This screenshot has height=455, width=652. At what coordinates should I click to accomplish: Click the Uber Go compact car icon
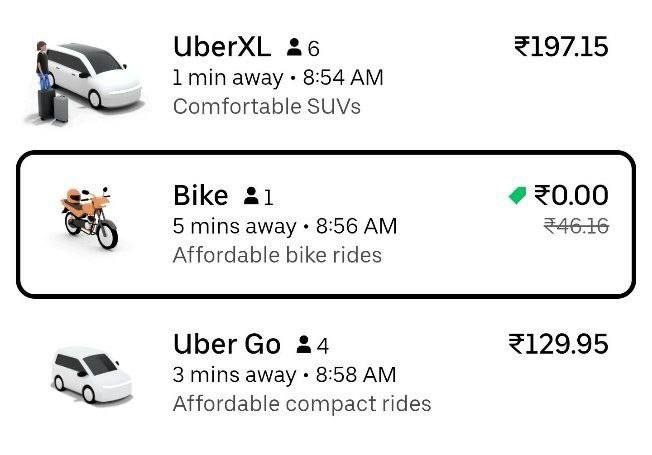92,374
